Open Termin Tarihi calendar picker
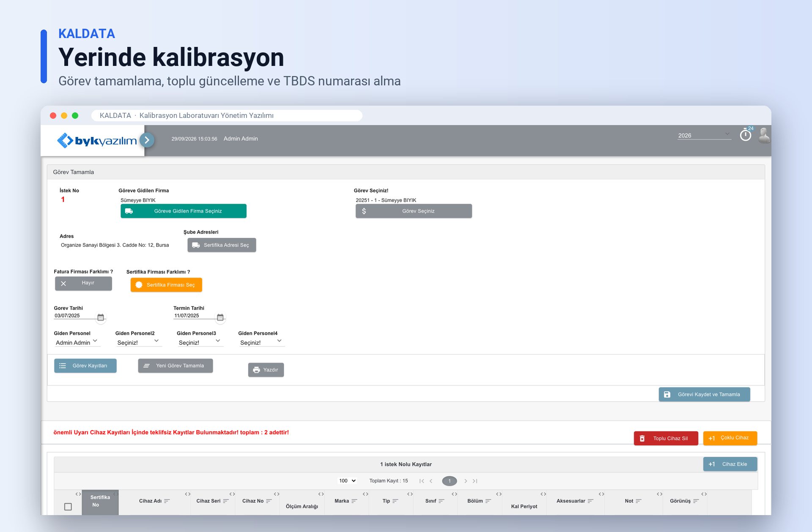Screen dimensions: 812x532 pos(220,317)
